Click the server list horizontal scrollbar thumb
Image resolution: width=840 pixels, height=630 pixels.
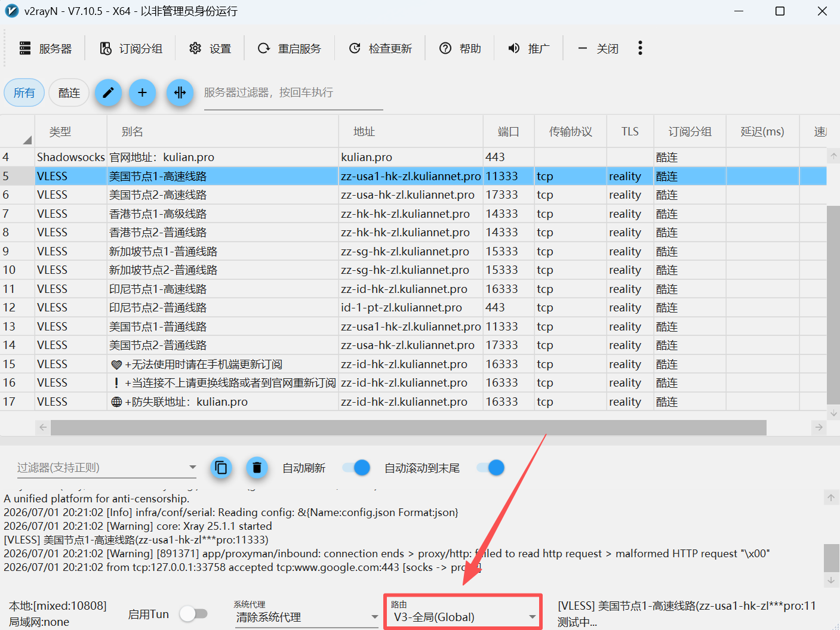click(x=408, y=428)
